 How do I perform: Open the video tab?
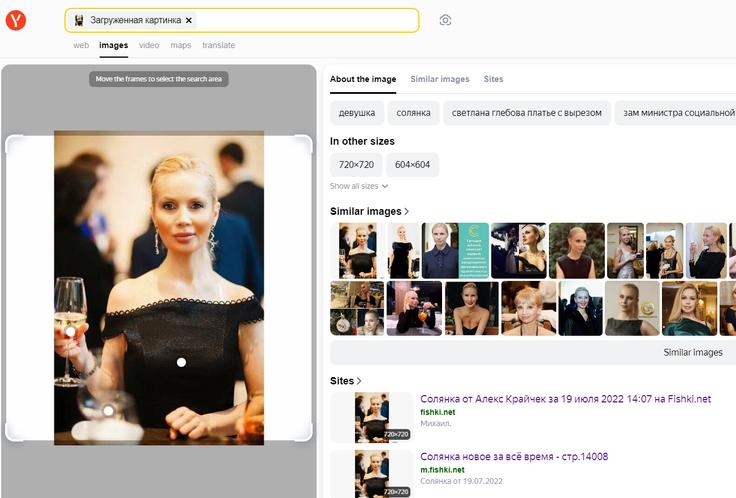149,45
